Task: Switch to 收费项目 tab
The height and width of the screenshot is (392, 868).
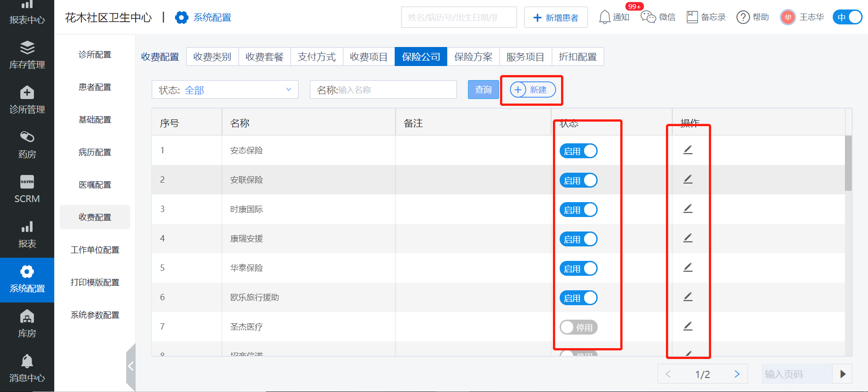Action: 369,57
